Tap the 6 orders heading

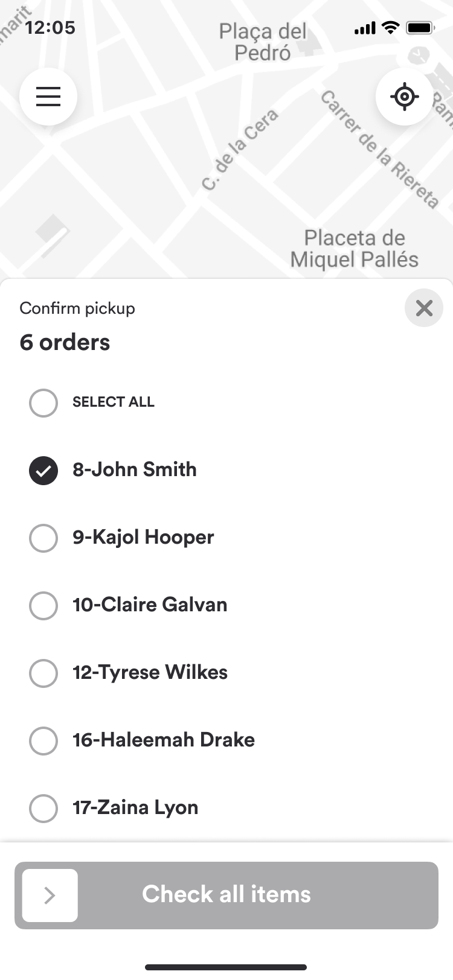(x=65, y=342)
